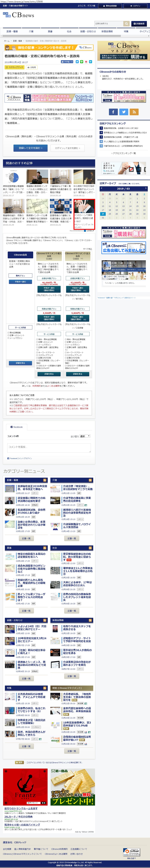Save the article with the red Pocket icon
The image size is (150, 868).
[x=86, y=62]
